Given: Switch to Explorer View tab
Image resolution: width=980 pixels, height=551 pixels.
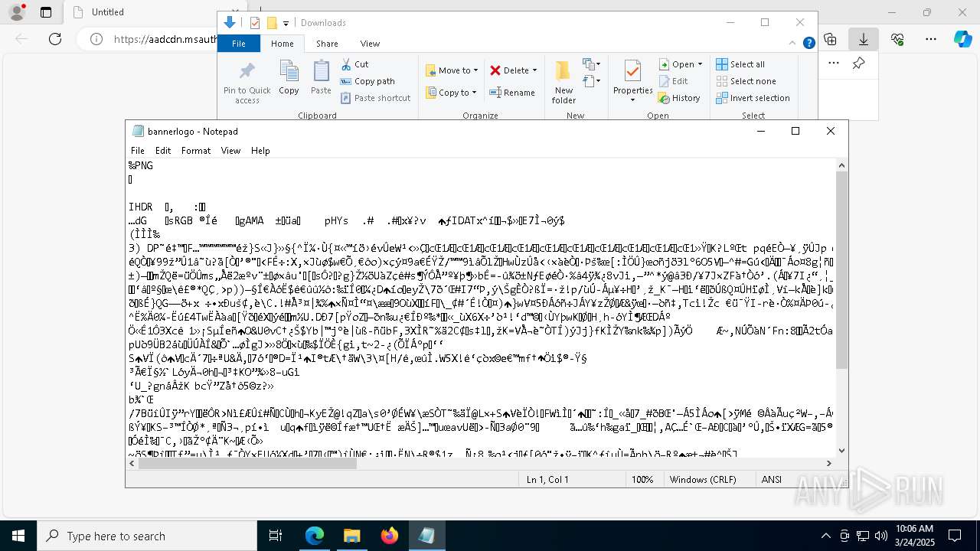Looking at the screenshot, I should [x=370, y=44].
